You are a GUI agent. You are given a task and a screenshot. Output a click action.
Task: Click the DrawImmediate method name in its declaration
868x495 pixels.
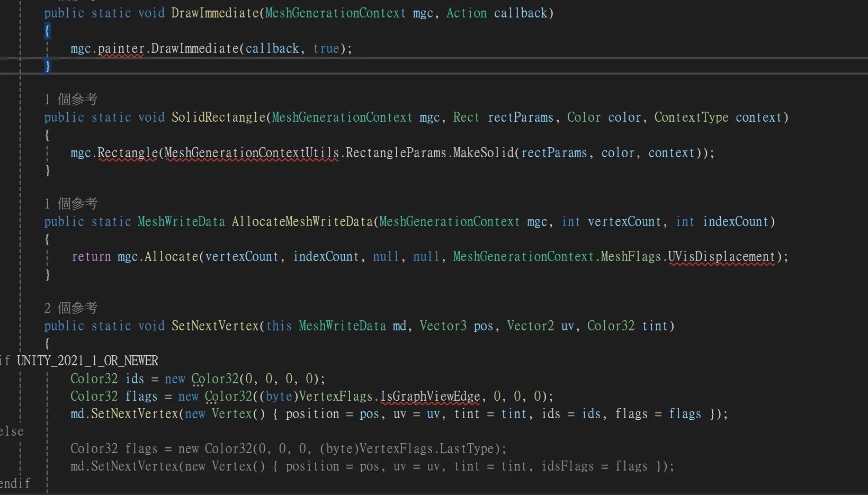click(215, 13)
